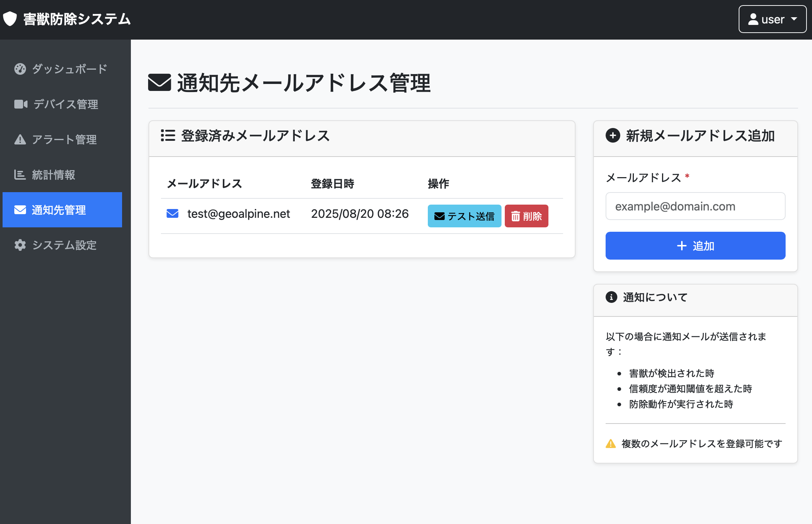This screenshot has height=524, width=812.
Task: Click the user avatar icon in the header
Action: pyautogui.click(x=753, y=19)
